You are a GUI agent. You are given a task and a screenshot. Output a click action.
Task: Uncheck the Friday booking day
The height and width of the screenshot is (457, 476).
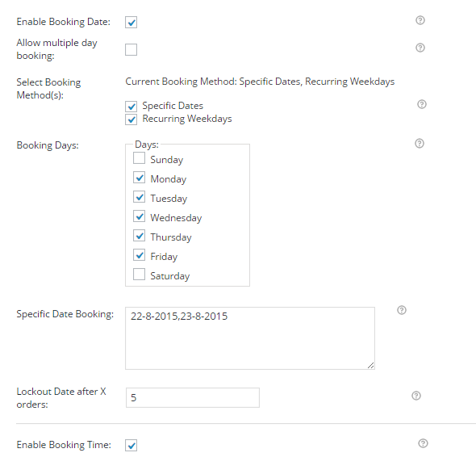point(139,255)
